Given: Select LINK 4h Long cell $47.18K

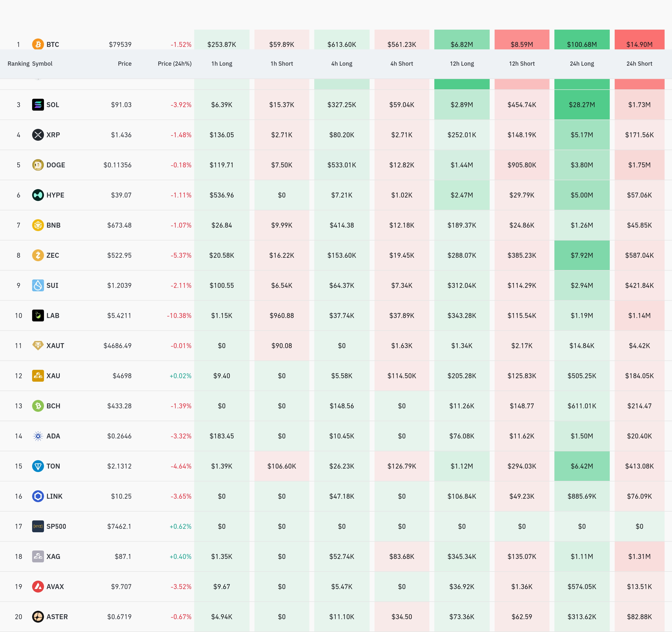Looking at the screenshot, I should point(342,496).
